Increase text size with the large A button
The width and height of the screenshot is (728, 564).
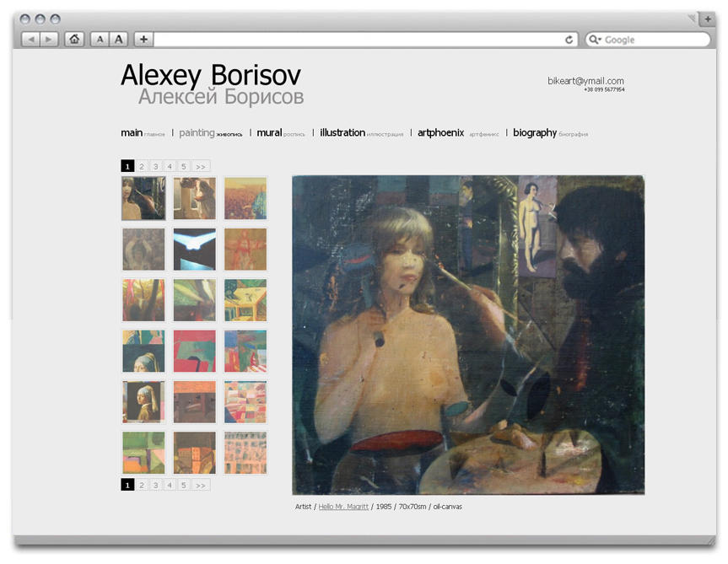pos(119,40)
